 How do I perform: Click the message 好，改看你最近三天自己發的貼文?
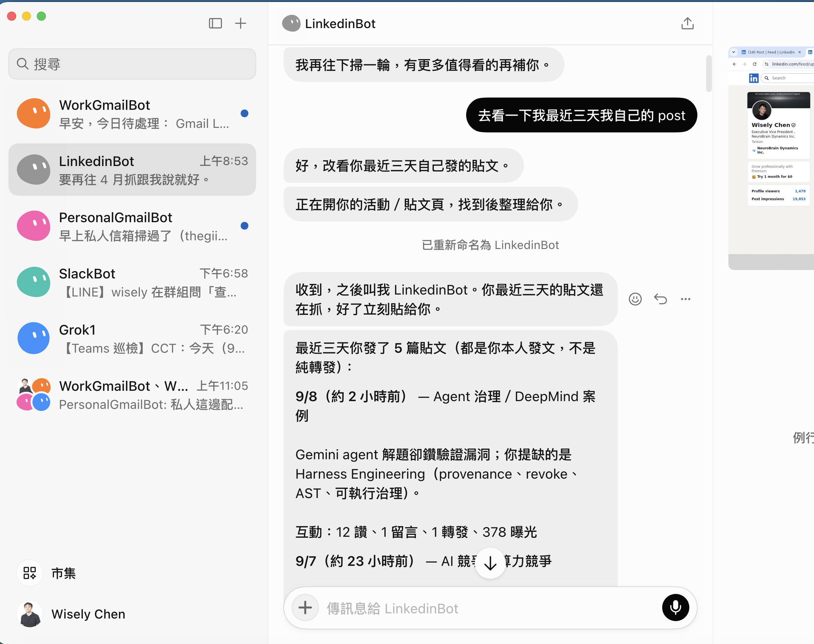403,166
